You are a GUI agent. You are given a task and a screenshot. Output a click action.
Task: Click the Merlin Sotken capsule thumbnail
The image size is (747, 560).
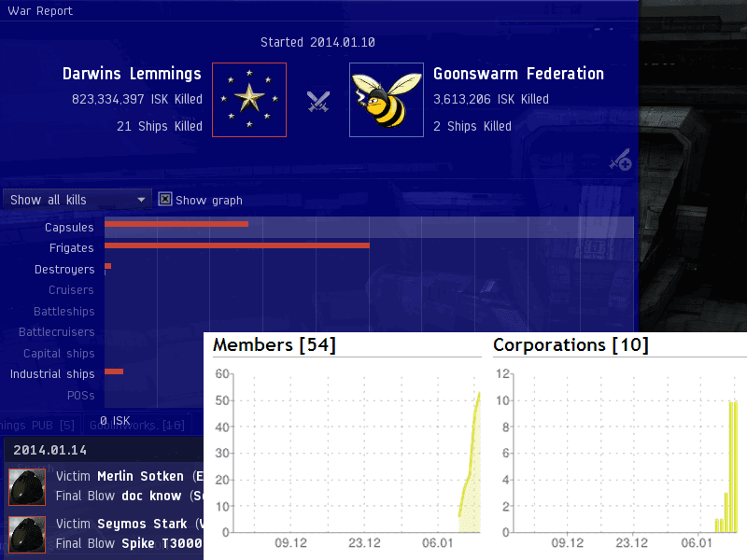pyautogui.click(x=27, y=486)
